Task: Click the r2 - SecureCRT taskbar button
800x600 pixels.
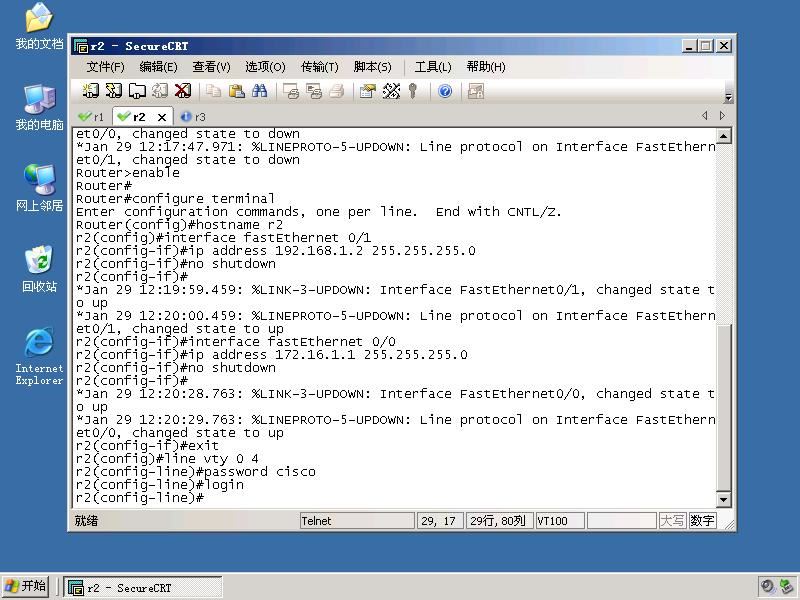Action: [143, 588]
